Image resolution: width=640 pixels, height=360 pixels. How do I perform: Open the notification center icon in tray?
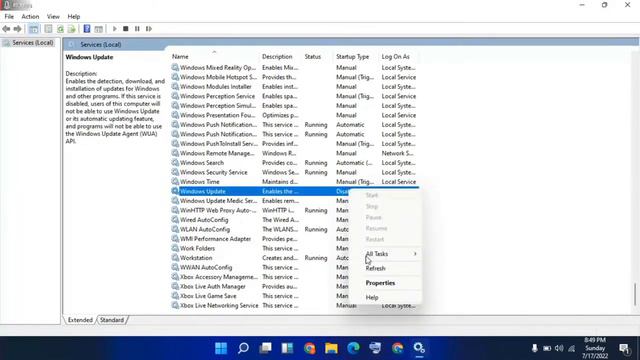pyautogui.click(x=624, y=348)
